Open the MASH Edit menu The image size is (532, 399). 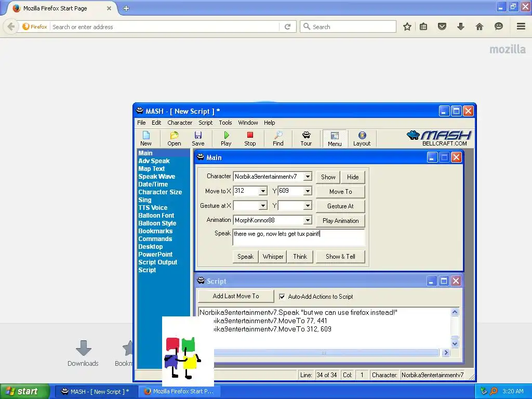tap(156, 123)
